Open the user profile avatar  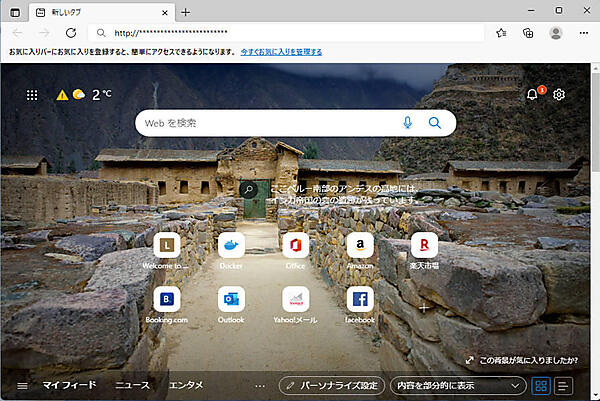coord(556,33)
